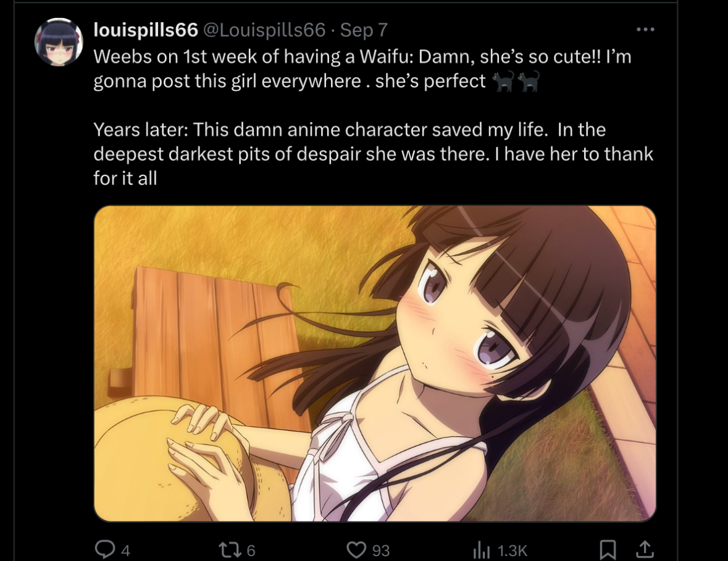Open post by clicking the 'Weebs on 1st week' text
This screenshot has width=728, height=561.
point(362,69)
